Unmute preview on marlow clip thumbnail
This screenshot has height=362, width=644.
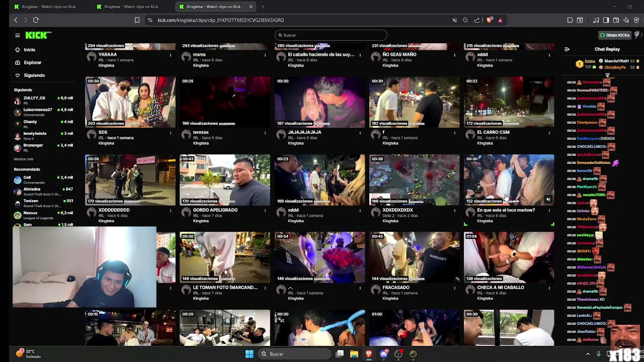pos(548,200)
